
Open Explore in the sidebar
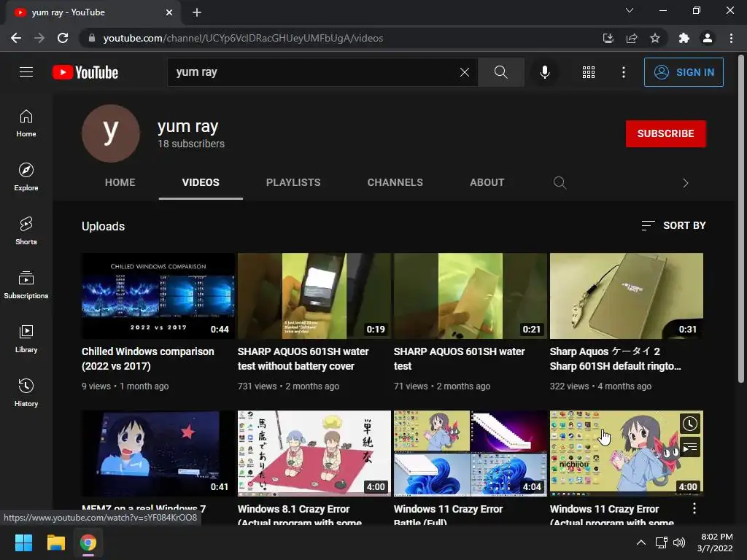click(x=26, y=177)
